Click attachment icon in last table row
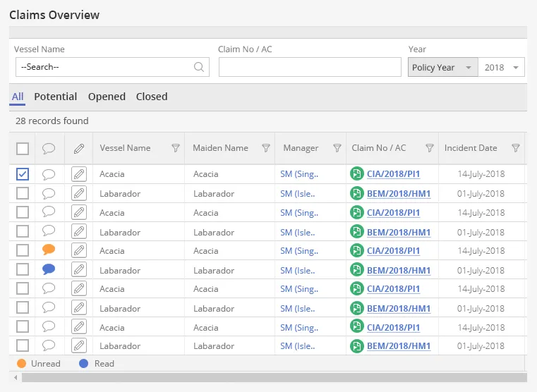Viewport: 537px width, 392px height. pyautogui.click(x=79, y=345)
